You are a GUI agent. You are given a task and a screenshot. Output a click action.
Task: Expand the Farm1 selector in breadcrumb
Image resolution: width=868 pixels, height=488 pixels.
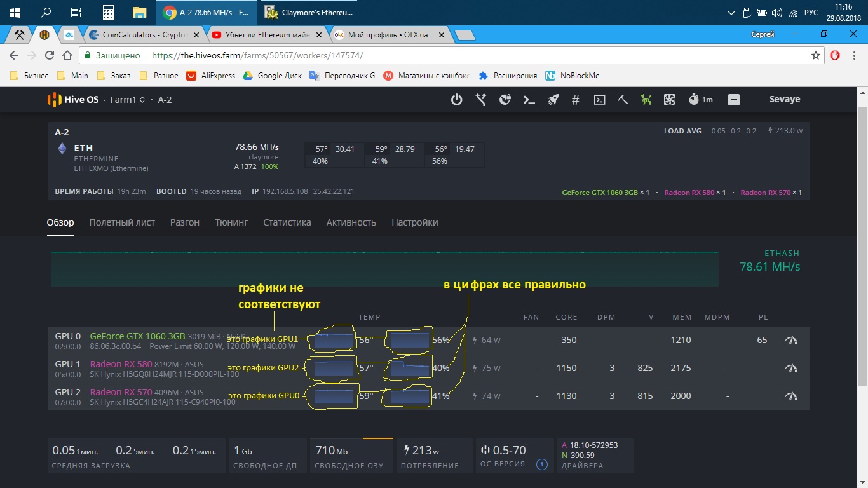[x=128, y=100]
